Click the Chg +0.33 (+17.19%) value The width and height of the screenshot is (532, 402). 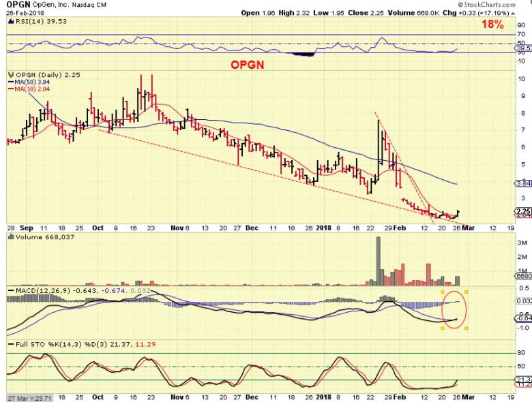476,13
